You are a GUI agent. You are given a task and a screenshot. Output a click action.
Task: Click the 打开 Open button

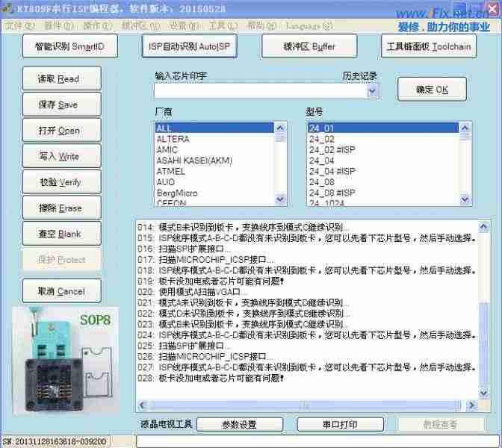[x=62, y=130]
